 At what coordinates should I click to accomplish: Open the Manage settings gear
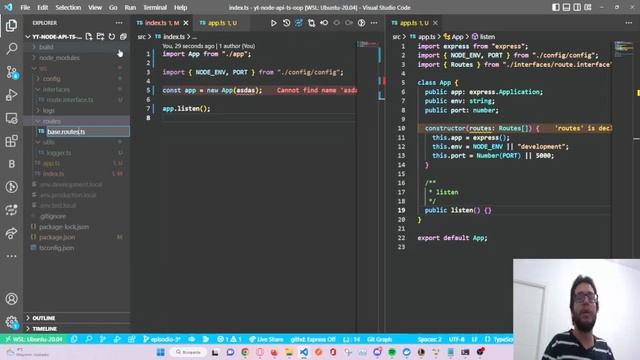11,322
